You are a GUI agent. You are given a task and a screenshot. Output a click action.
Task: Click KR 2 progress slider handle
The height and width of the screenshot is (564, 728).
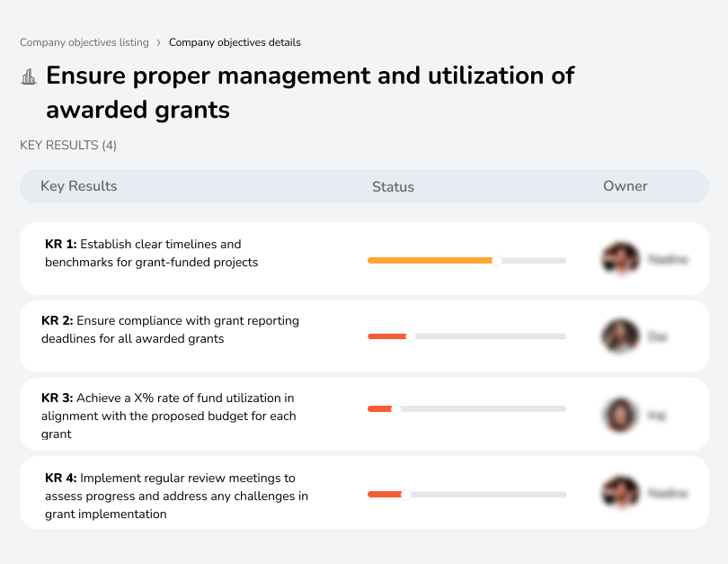(x=411, y=336)
